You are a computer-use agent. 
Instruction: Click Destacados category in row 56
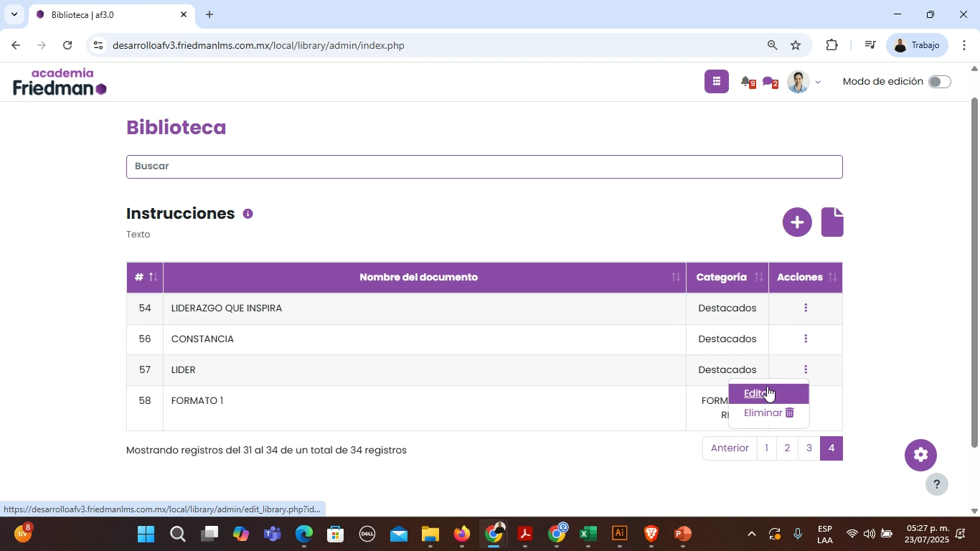tap(727, 339)
